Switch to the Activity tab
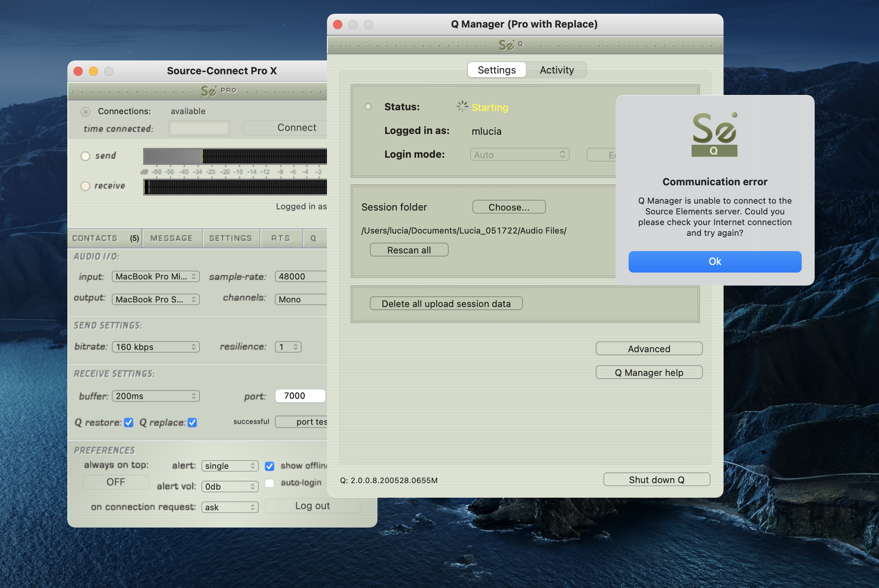The height and width of the screenshot is (588, 879). (557, 70)
